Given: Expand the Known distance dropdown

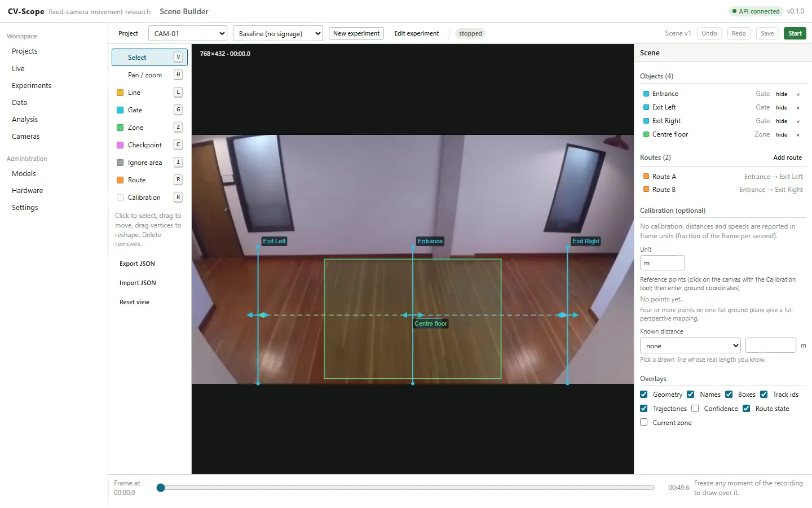Looking at the screenshot, I should point(690,345).
